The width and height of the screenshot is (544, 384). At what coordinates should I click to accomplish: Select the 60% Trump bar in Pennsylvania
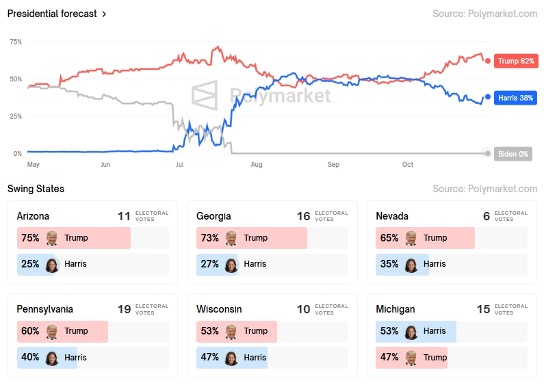pos(62,332)
